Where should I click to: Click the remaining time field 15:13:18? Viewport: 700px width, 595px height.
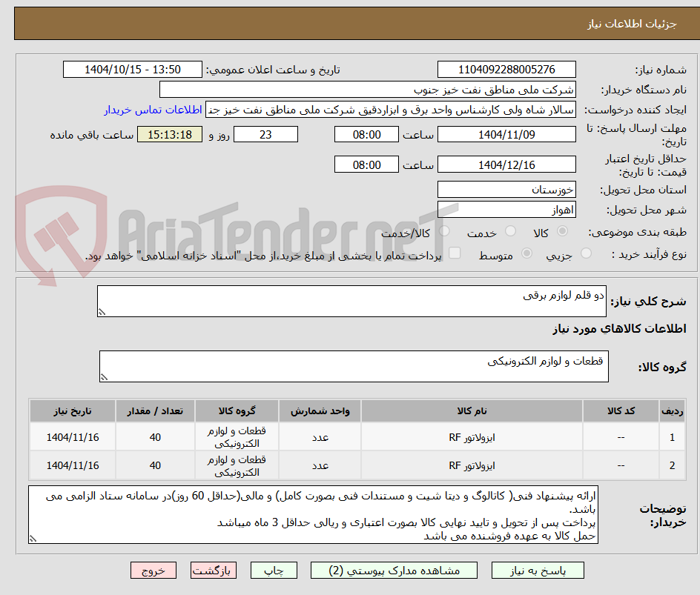click(x=170, y=134)
